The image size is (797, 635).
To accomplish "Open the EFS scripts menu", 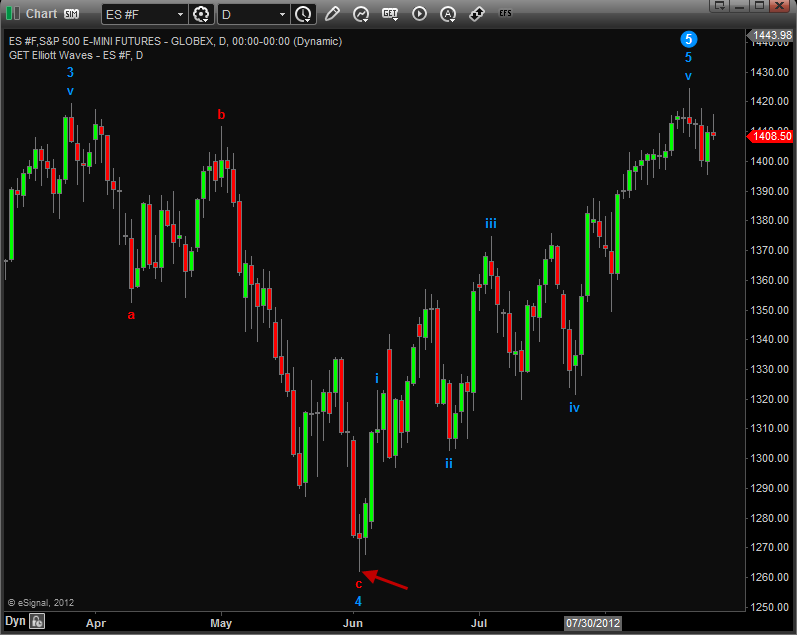I will [505, 14].
